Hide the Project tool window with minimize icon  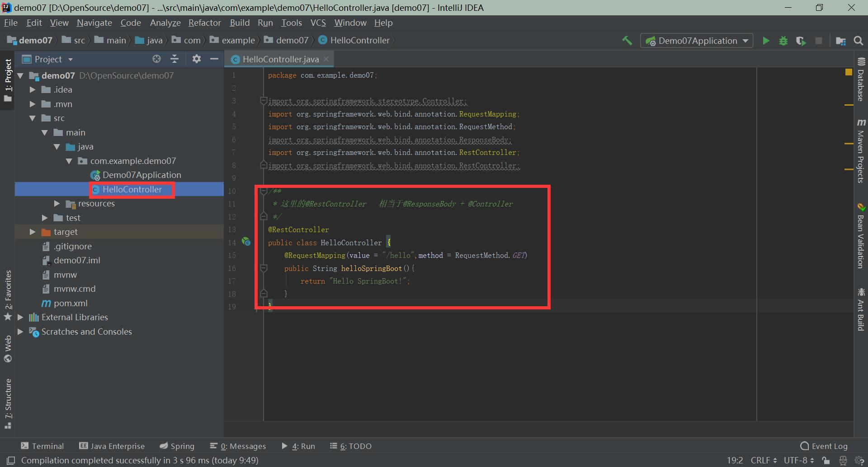click(x=214, y=59)
